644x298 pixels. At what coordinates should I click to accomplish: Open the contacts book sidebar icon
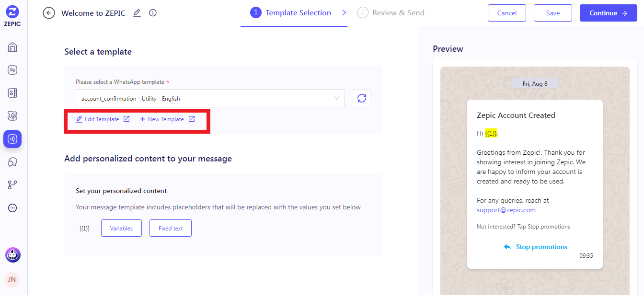12,93
